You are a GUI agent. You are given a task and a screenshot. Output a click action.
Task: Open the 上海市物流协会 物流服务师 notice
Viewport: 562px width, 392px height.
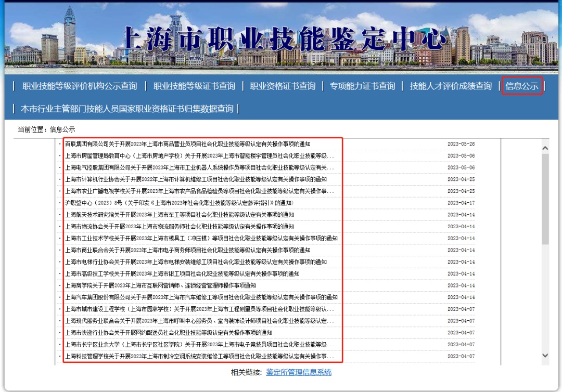[x=179, y=227]
